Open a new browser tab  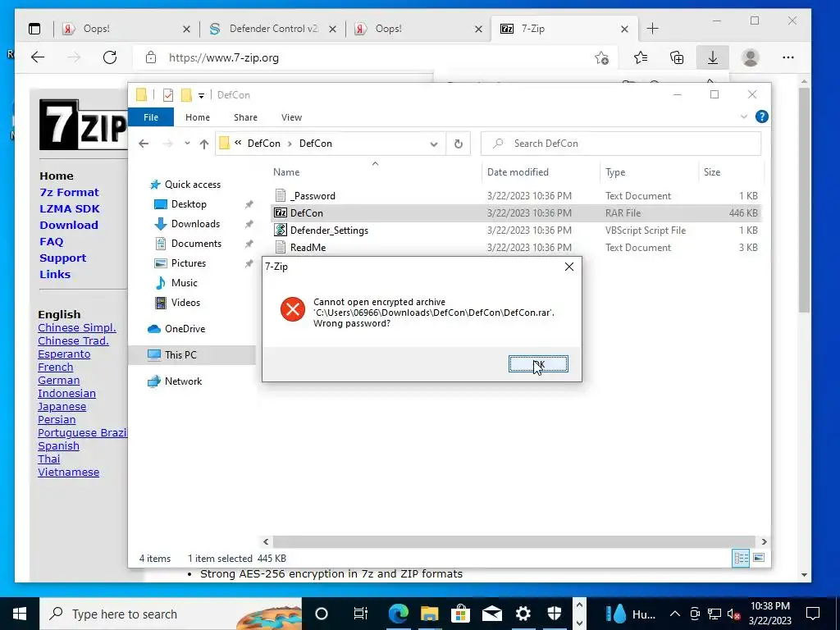pyautogui.click(x=652, y=29)
